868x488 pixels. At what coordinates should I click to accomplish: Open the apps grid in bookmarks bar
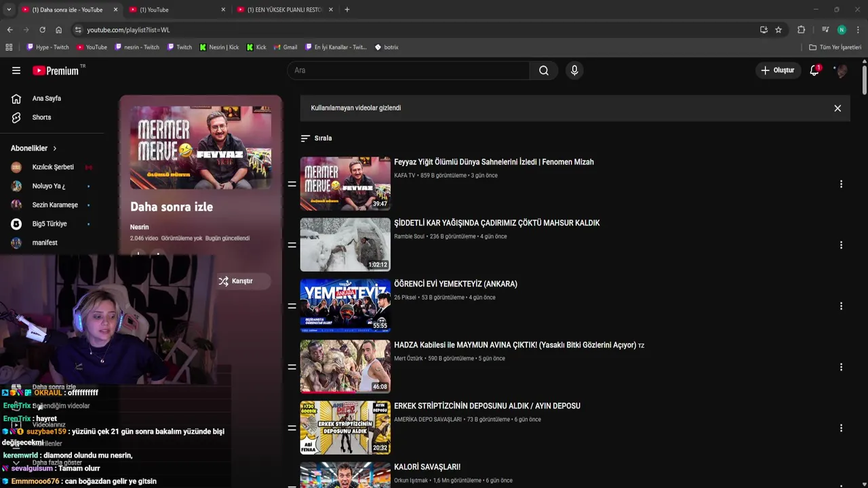[x=9, y=47]
